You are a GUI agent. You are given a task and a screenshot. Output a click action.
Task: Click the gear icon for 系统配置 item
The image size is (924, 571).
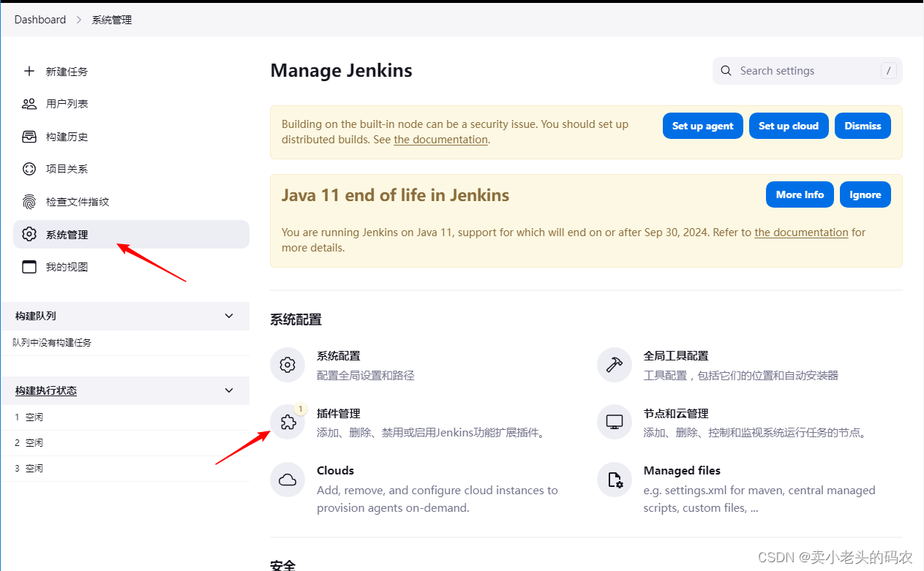(288, 365)
